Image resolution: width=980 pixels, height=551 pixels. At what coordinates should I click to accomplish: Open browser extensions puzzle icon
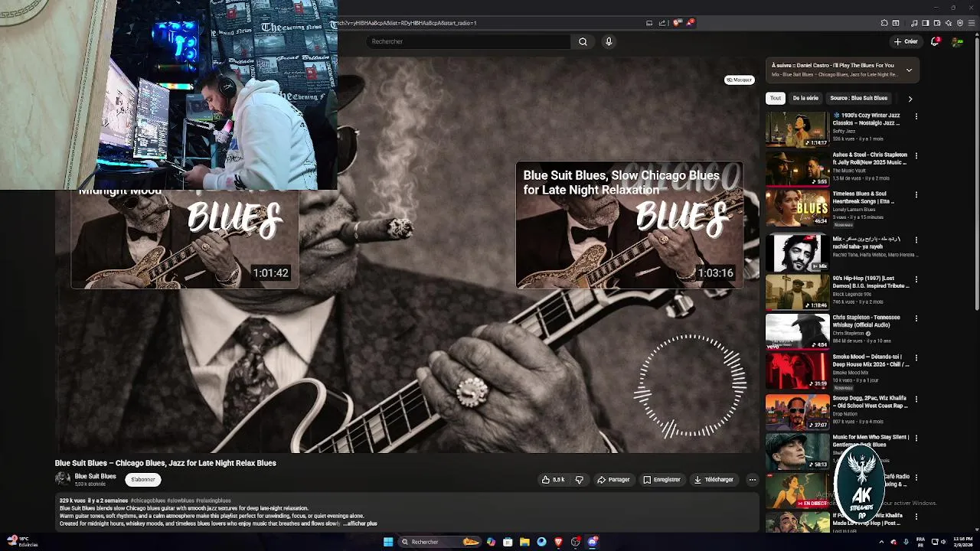point(884,23)
